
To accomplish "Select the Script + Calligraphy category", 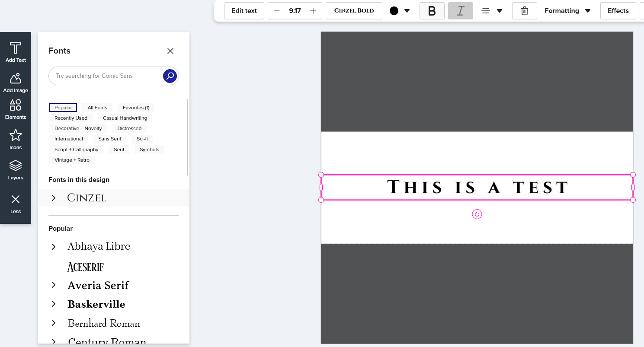I will click(x=77, y=150).
